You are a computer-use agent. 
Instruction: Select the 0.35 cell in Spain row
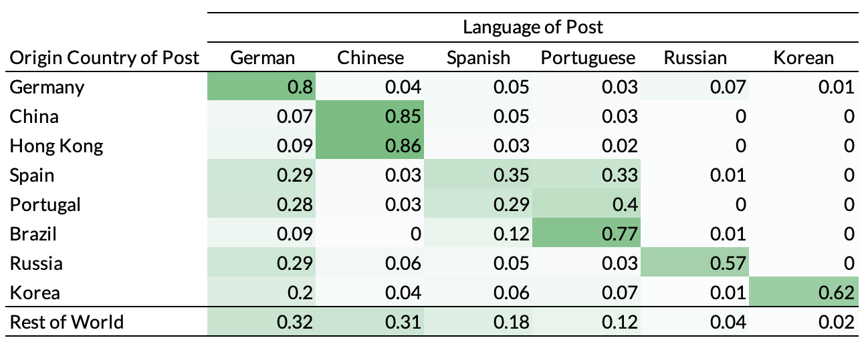pos(514,176)
